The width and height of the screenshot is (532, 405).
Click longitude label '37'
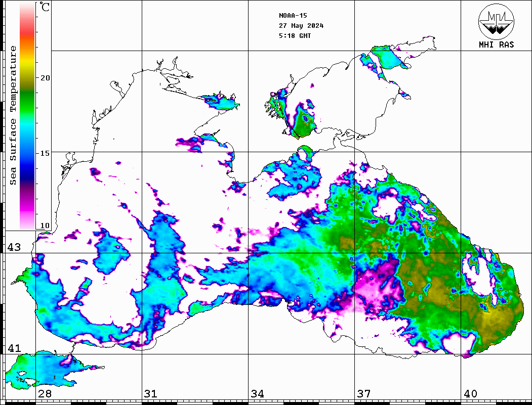tap(364, 394)
